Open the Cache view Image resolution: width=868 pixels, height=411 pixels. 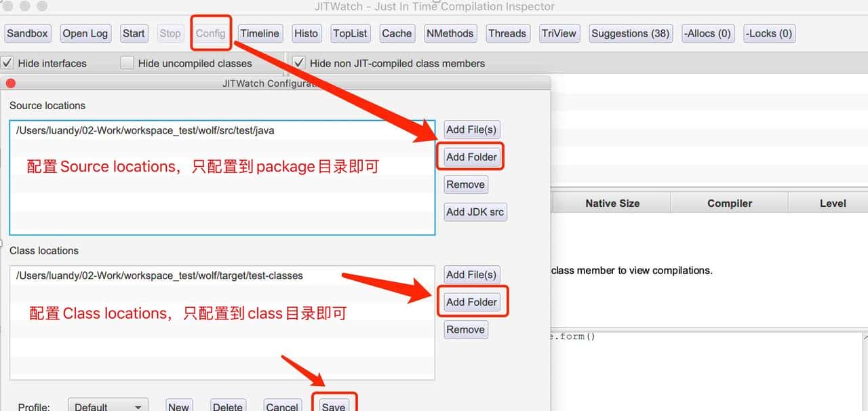397,33
